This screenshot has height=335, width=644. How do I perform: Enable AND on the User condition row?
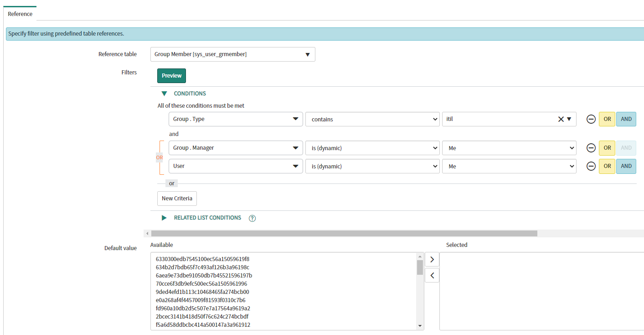tap(626, 166)
